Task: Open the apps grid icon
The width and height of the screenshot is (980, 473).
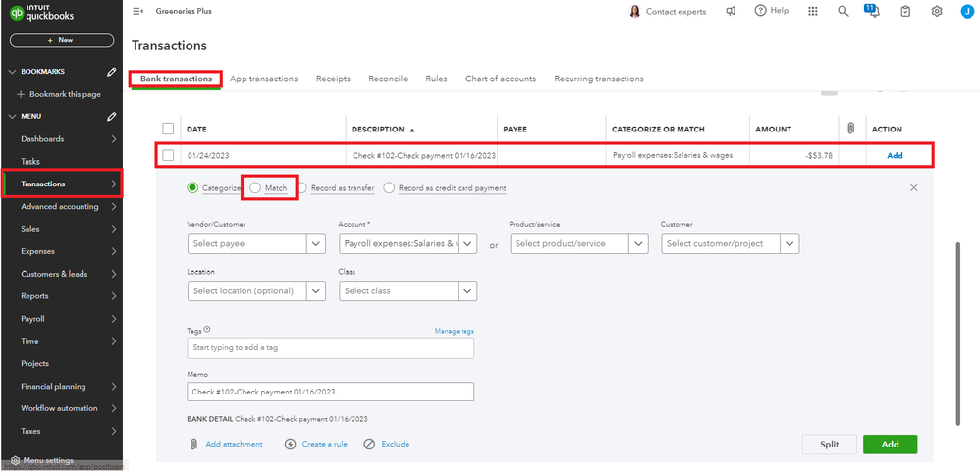Action: 812,11
